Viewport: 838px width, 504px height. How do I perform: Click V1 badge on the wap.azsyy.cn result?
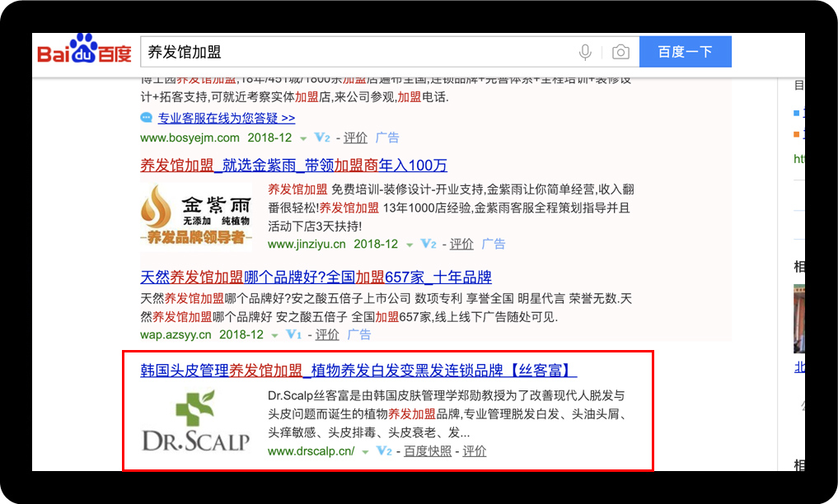(293, 334)
